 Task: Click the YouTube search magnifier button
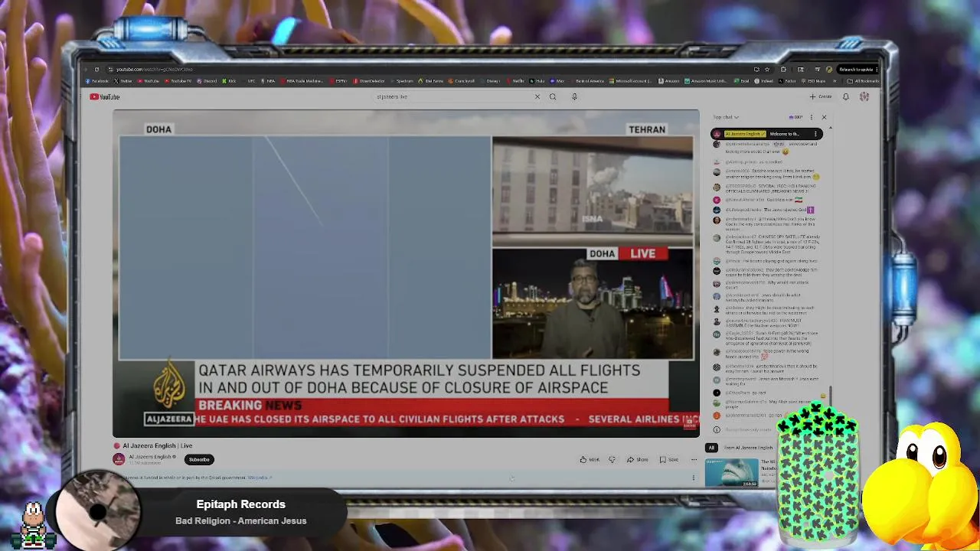coord(553,96)
